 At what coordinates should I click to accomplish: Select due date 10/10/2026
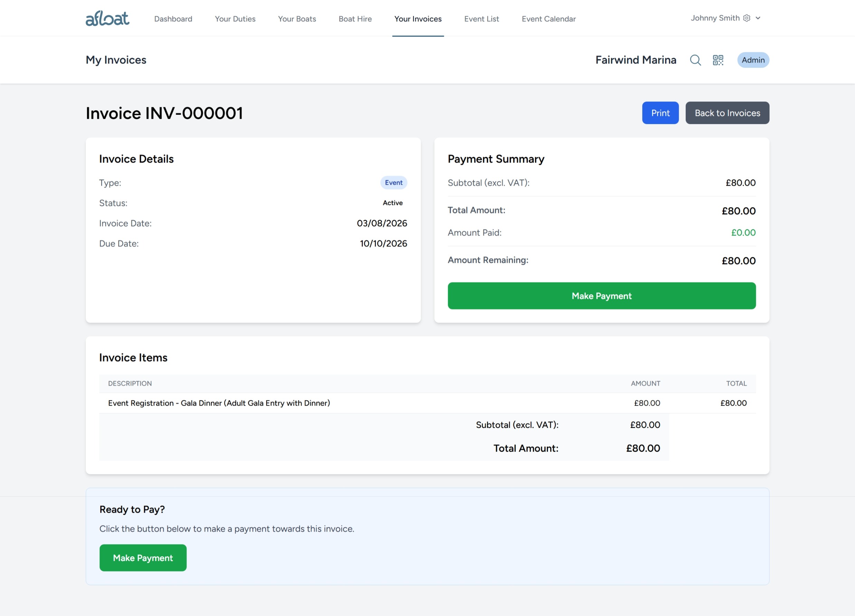point(383,244)
